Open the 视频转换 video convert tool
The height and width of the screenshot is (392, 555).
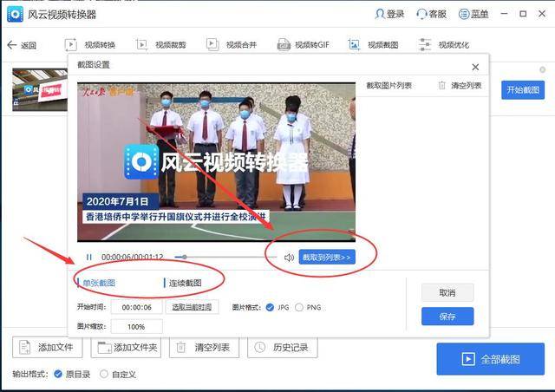pos(90,44)
